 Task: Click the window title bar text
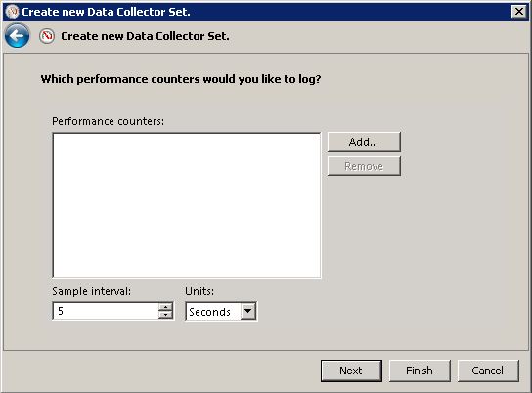click(x=106, y=12)
